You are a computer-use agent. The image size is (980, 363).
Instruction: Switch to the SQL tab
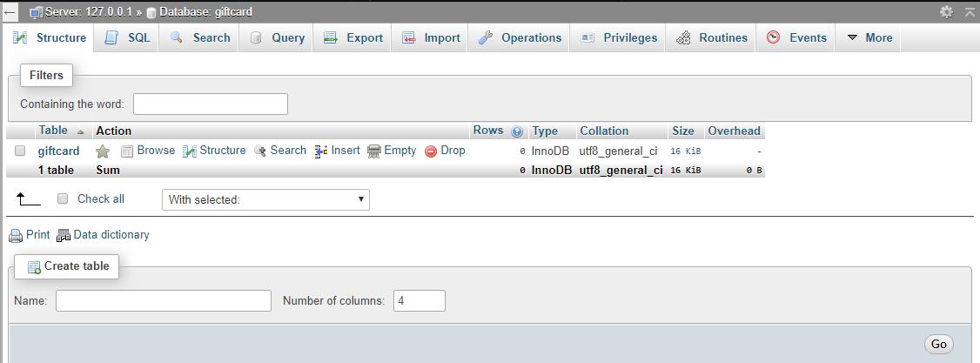pos(127,37)
